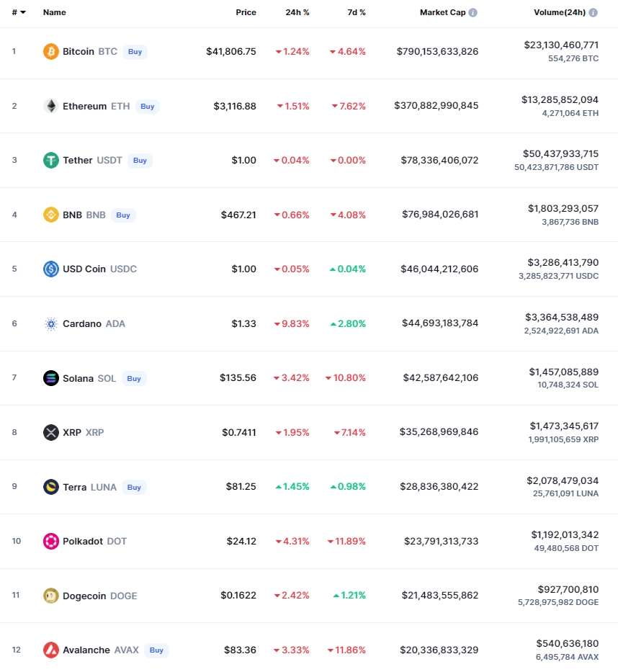Click the Ethereum diamond logo icon
This screenshot has width=618, height=672.
tap(51, 106)
